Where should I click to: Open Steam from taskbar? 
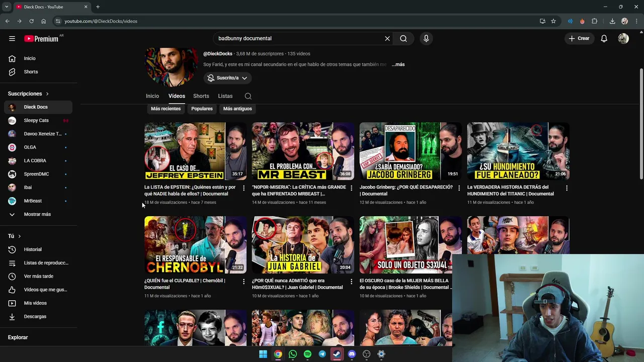tap(337, 354)
